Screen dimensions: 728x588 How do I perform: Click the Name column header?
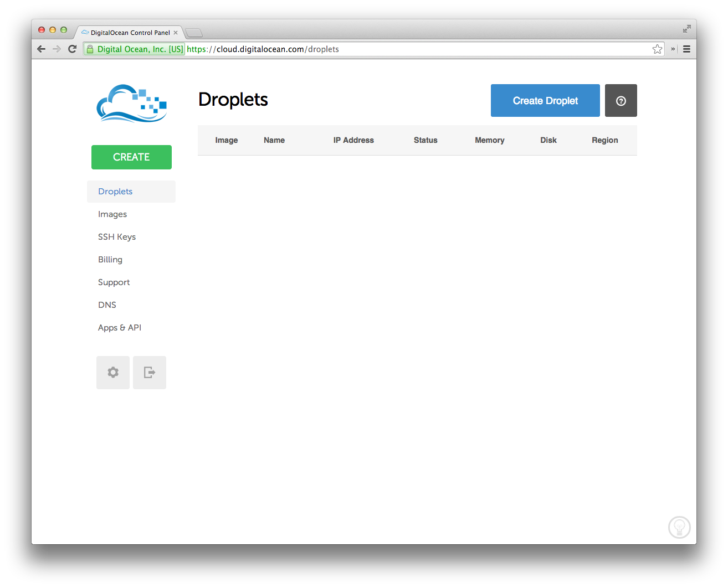274,140
